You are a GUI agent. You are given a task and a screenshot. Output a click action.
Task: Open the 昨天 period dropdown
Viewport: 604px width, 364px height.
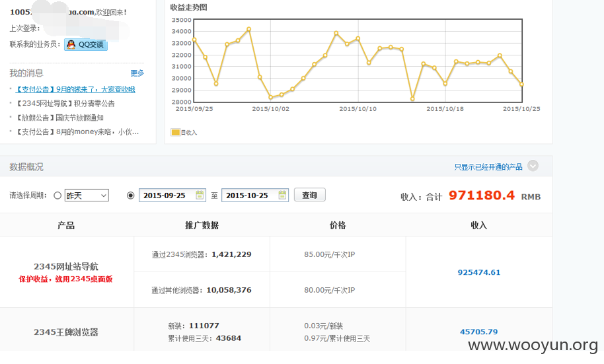pos(87,196)
